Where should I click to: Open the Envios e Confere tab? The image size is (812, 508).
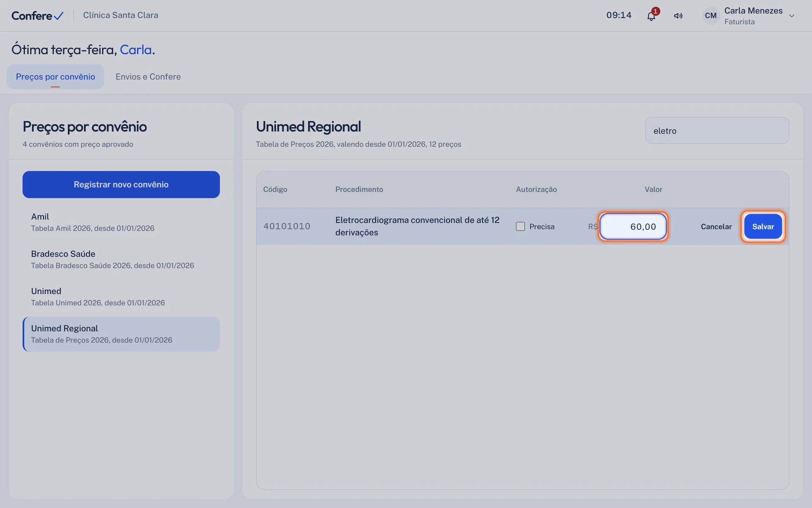click(x=148, y=77)
